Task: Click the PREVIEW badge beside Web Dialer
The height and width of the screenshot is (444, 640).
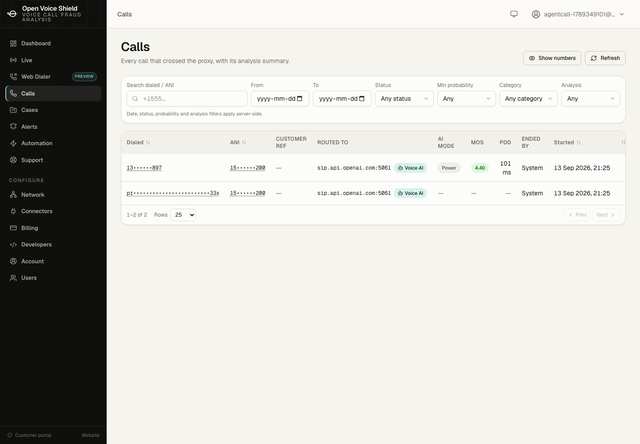Action: point(84,76)
